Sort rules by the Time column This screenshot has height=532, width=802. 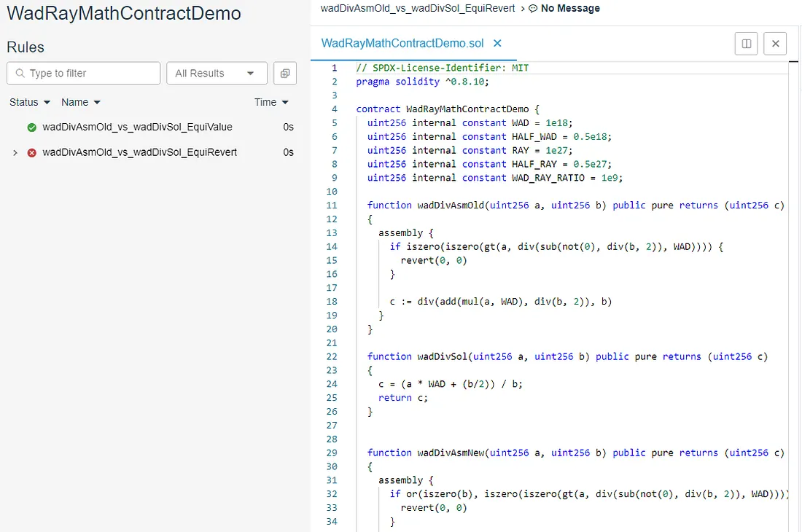click(271, 103)
